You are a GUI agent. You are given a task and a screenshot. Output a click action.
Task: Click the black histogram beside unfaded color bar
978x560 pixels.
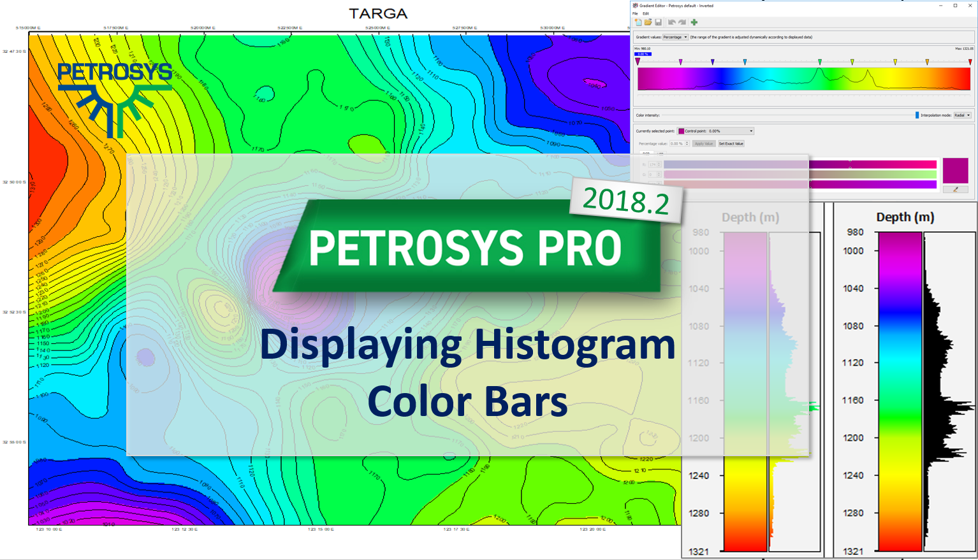949,391
